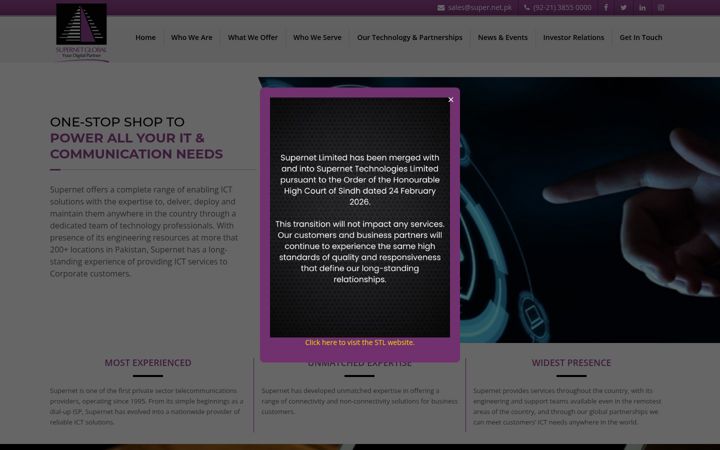
Task: Open the Who We Are menu
Action: pos(191,38)
